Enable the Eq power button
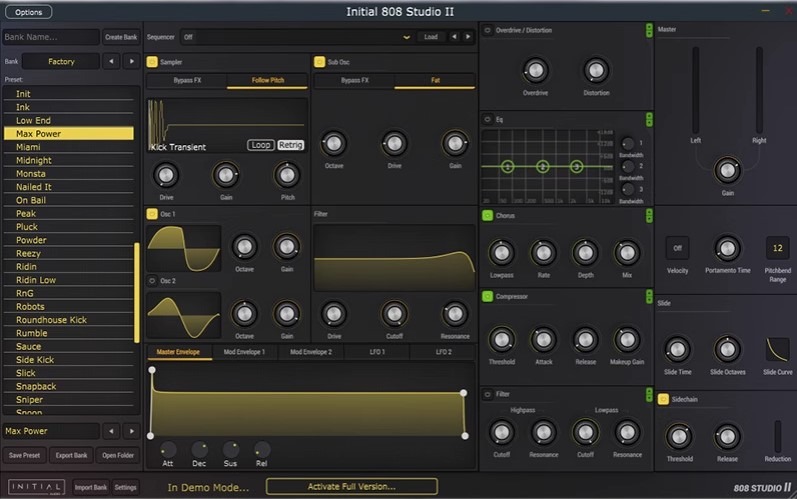The width and height of the screenshot is (797, 499). tap(487, 119)
